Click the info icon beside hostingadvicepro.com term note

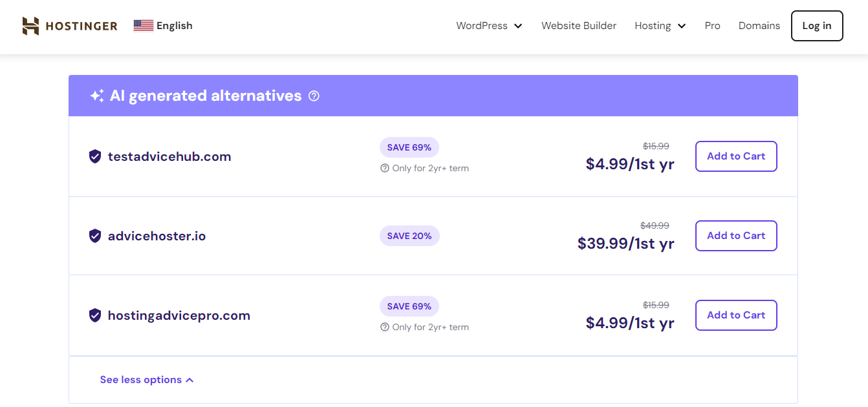[384, 327]
